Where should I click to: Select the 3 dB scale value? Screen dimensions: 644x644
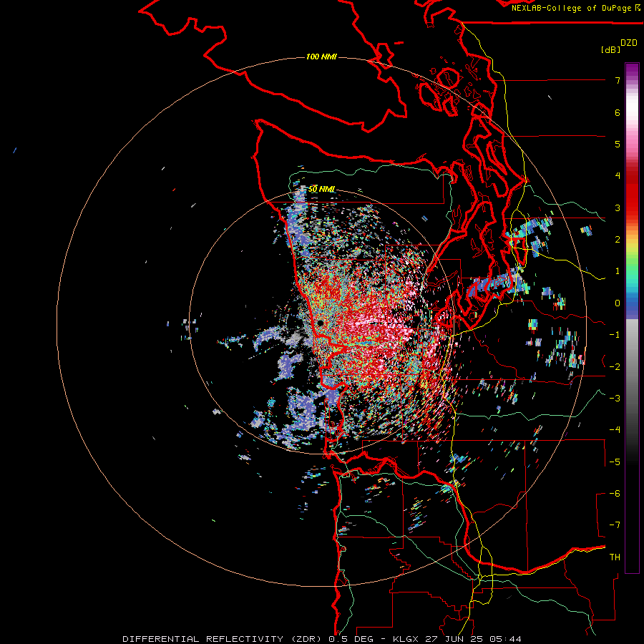coord(618,208)
